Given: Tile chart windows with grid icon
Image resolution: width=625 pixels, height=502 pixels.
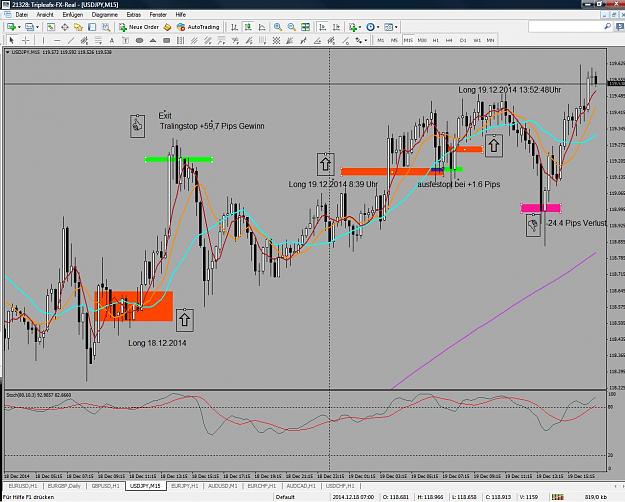Looking at the screenshot, I should [305, 27].
